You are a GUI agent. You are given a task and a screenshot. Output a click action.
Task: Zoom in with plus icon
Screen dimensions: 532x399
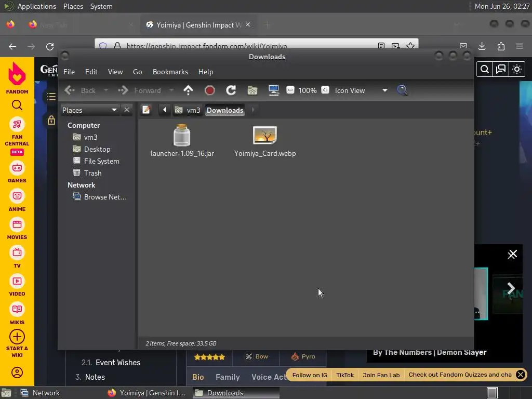pos(325,90)
